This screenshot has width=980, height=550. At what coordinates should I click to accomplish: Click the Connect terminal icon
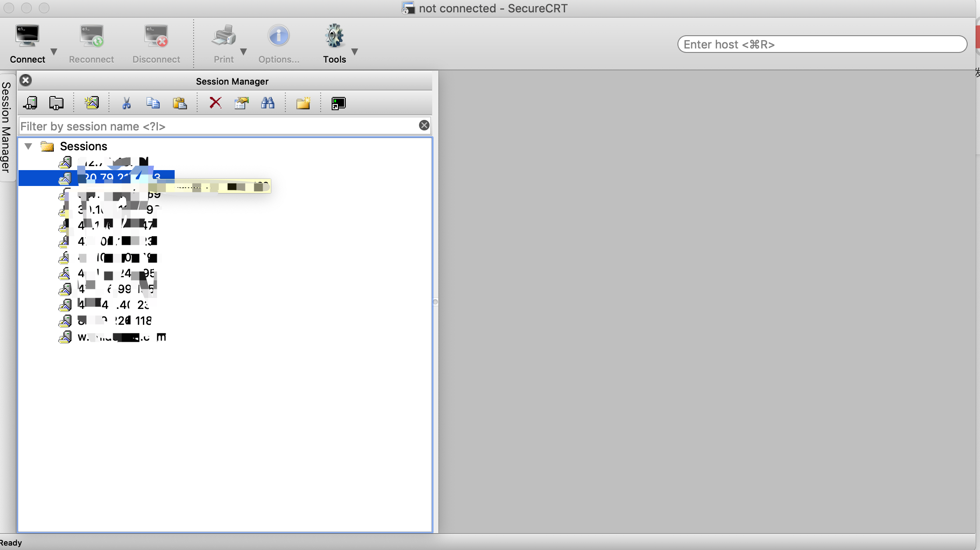point(27,37)
